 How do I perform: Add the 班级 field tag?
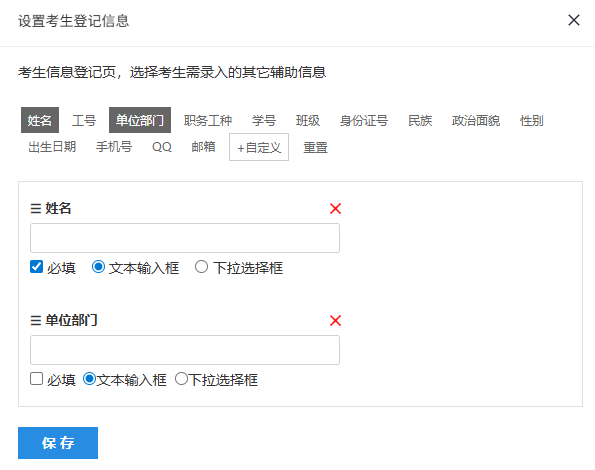click(308, 121)
